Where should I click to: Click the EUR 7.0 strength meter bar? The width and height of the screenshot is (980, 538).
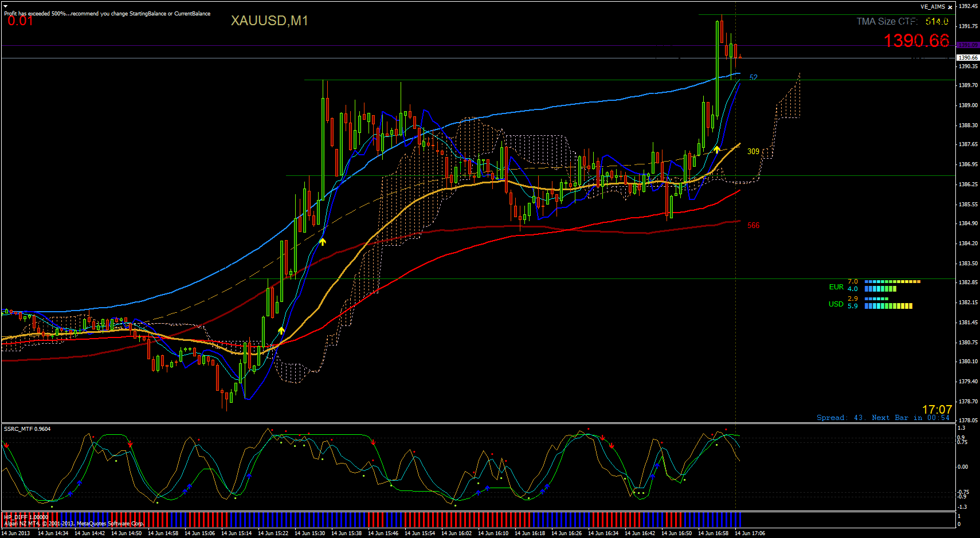(x=892, y=282)
